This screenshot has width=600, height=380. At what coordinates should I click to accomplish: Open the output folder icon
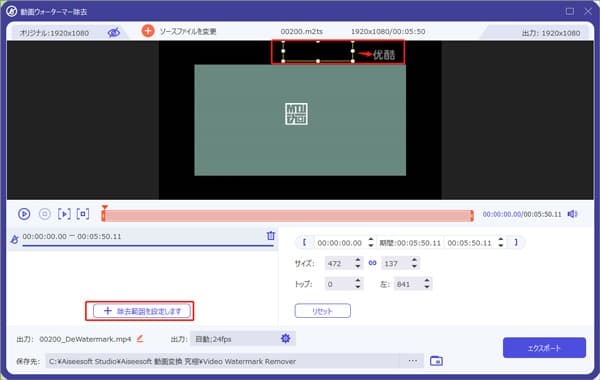pos(436,361)
